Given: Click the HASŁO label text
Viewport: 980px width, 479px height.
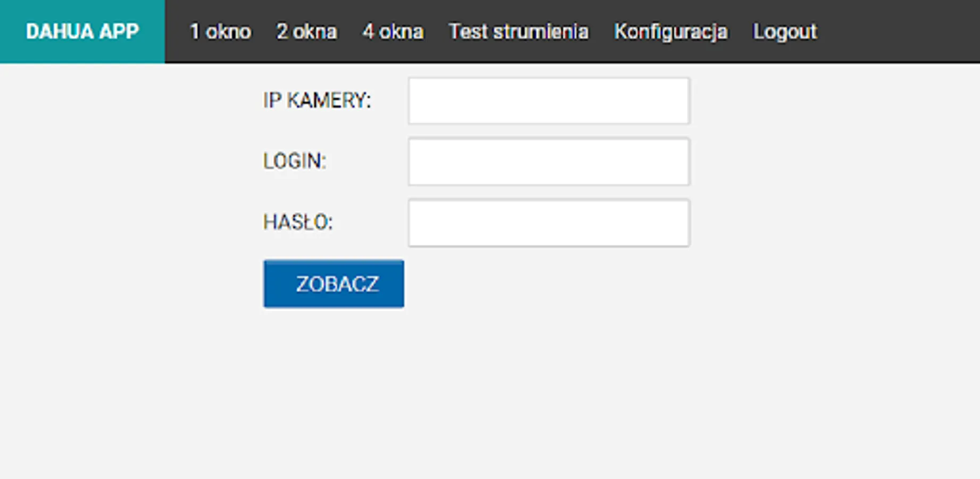Looking at the screenshot, I should (298, 222).
